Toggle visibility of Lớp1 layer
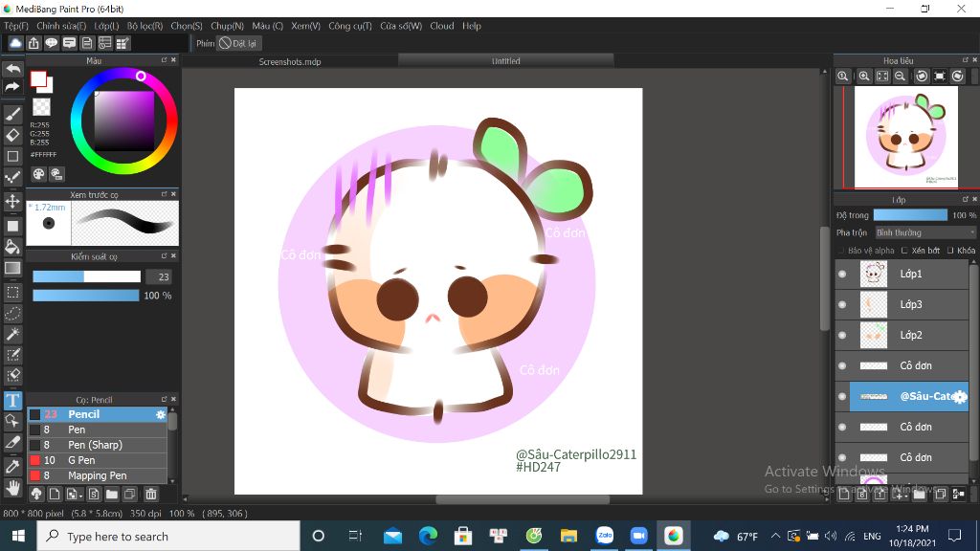This screenshot has height=551, width=980. click(842, 275)
